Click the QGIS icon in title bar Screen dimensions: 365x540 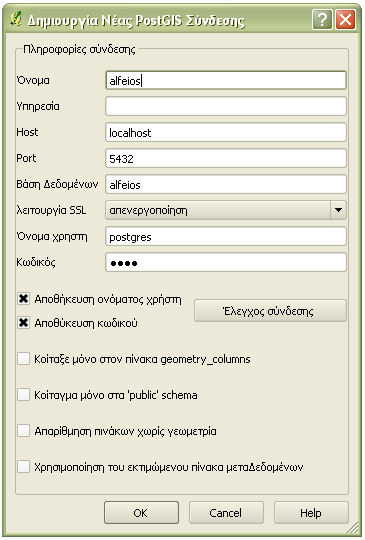click(15, 19)
